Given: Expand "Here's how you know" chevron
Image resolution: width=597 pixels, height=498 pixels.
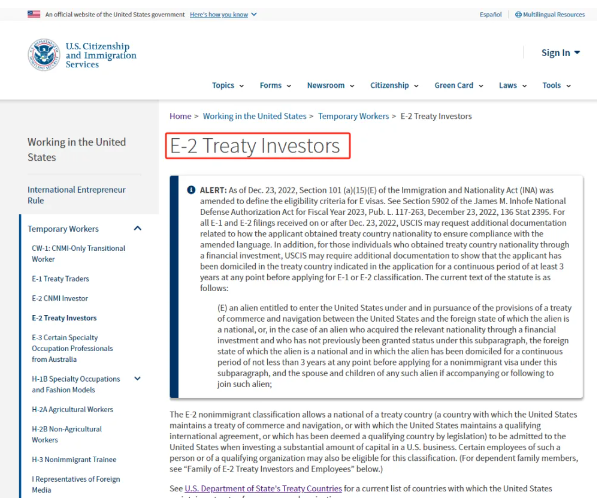Looking at the screenshot, I should click(x=254, y=14).
